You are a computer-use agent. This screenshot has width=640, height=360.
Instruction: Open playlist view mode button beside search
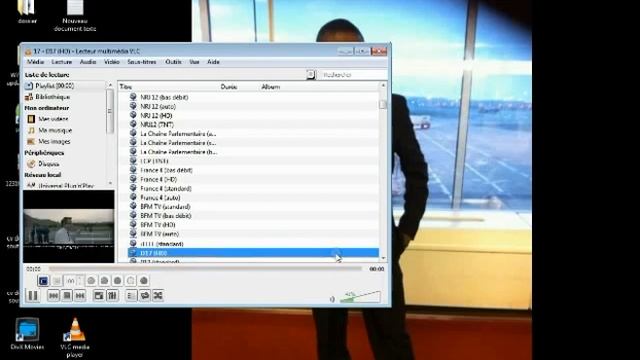pos(311,75)
